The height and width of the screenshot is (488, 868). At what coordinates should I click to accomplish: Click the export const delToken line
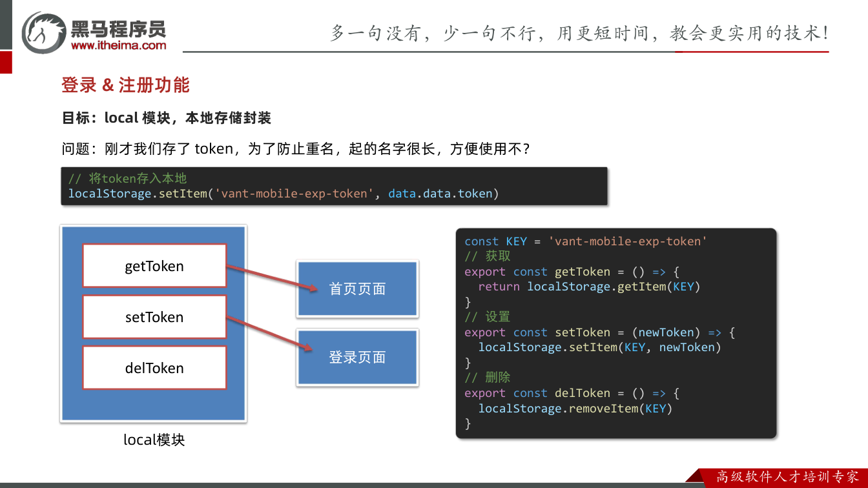(572, 393)
